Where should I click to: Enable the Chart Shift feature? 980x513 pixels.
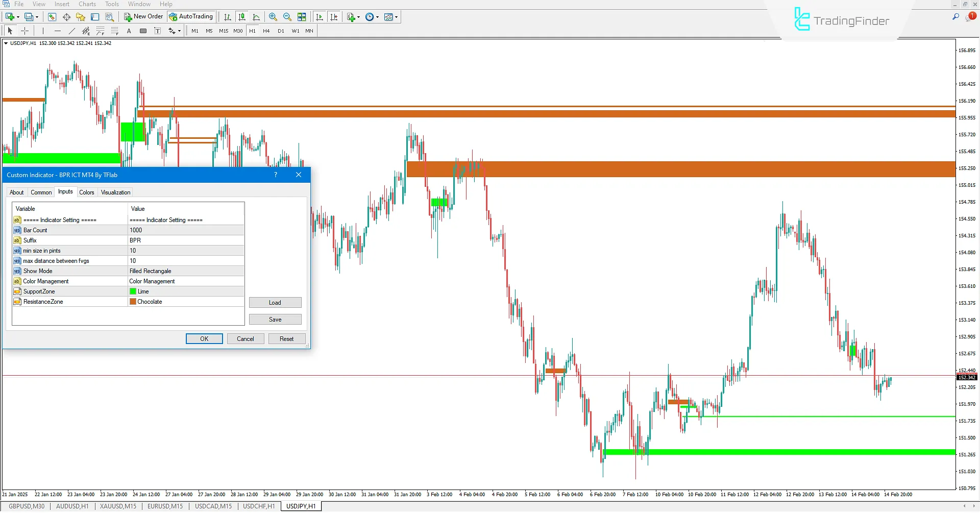coord(334,17)
